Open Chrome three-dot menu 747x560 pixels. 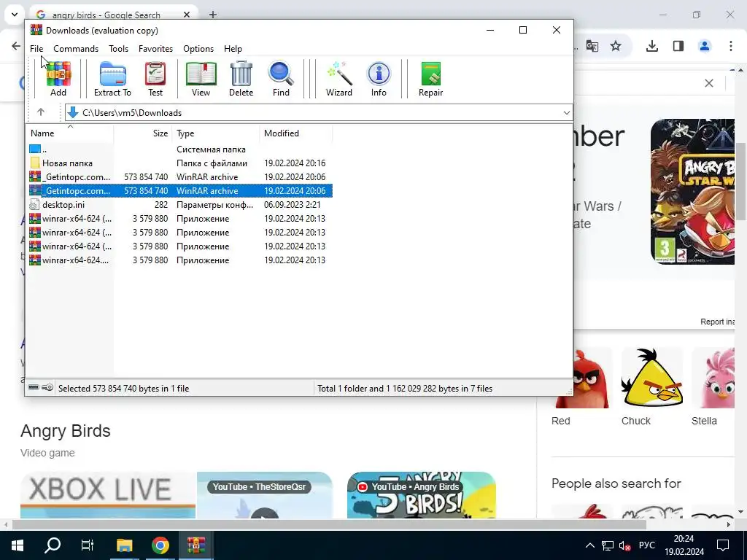tap(731, 46)
